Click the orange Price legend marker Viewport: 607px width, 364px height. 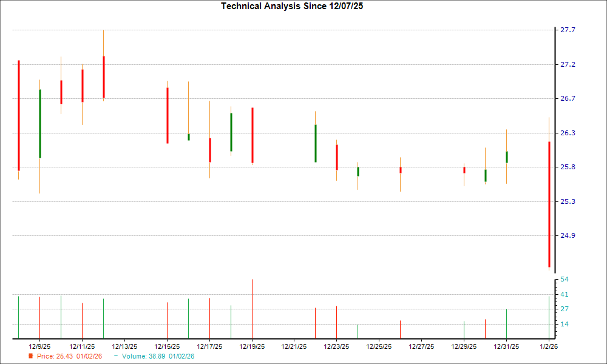pos(31,356)
